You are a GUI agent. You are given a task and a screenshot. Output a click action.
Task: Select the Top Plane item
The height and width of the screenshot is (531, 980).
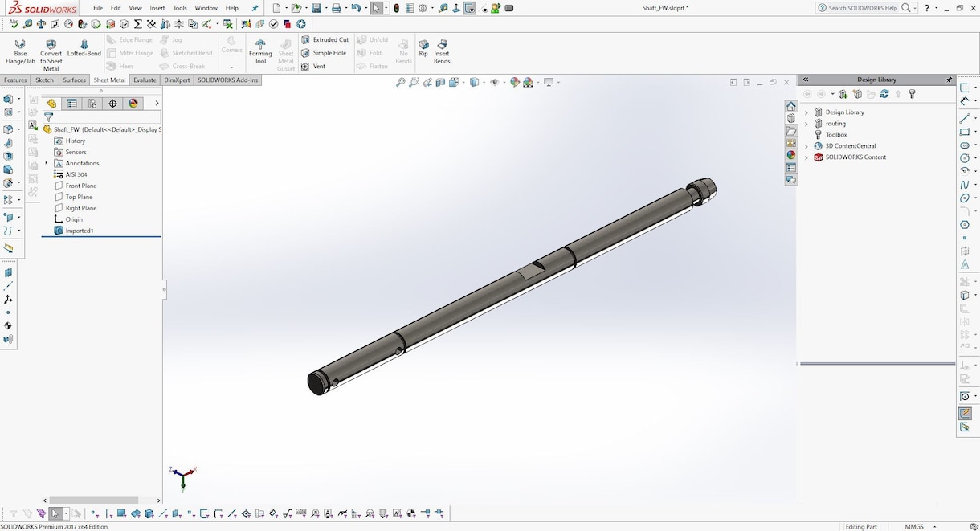pyautogui.click(x=73, y=197)
